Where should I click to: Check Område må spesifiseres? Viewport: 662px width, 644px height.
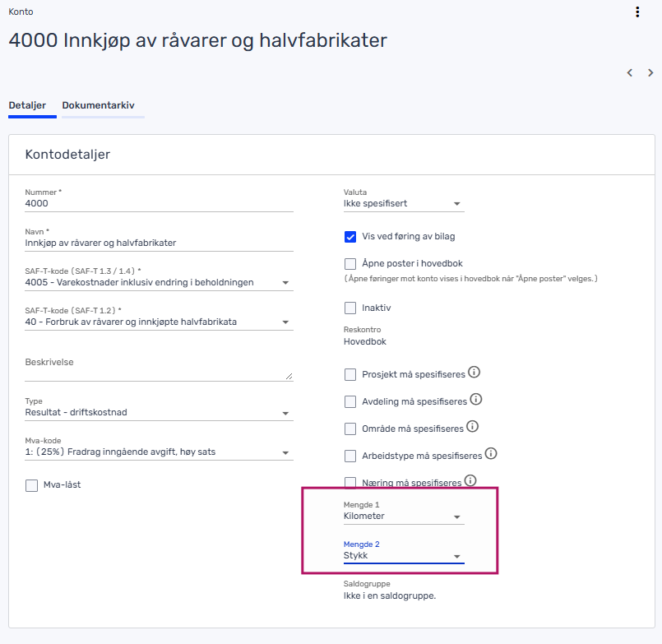(350, 429)
